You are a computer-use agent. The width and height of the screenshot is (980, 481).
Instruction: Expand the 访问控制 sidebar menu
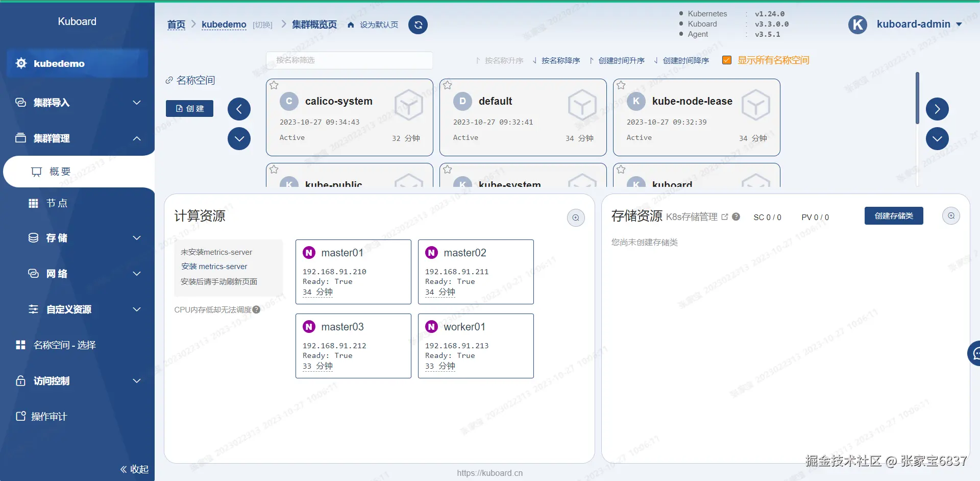[x=77, y=381]
